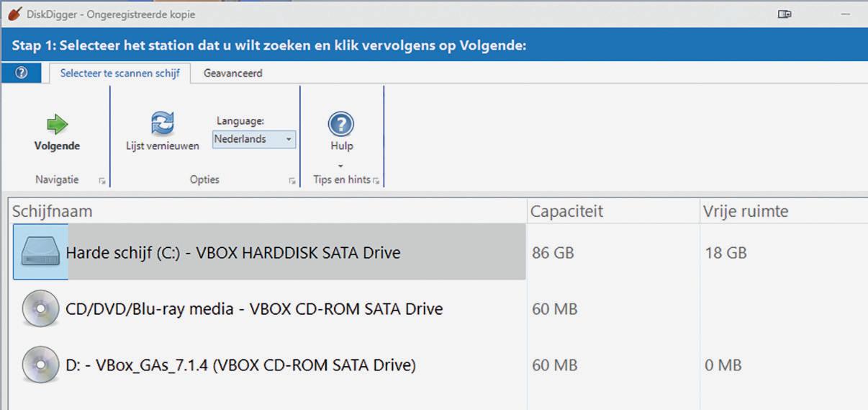Click the green Volgende arrow icon
This screenshot has width=868, height=410.
pos(57,125)
